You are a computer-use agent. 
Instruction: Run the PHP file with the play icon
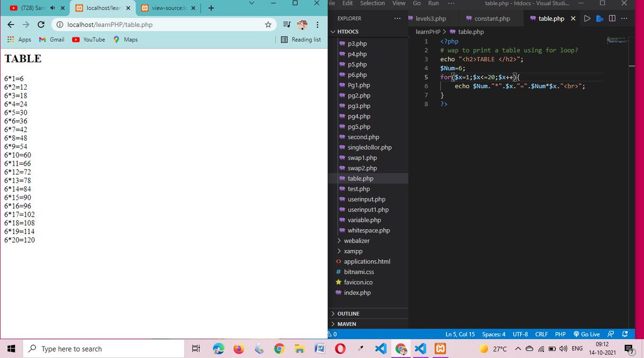(x=587, y=18)
